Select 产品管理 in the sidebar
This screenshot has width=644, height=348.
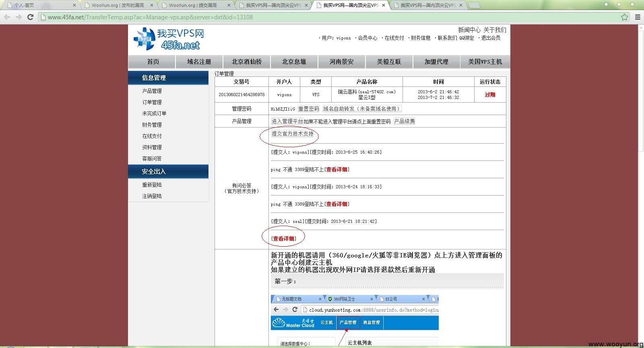pos(152,91)
